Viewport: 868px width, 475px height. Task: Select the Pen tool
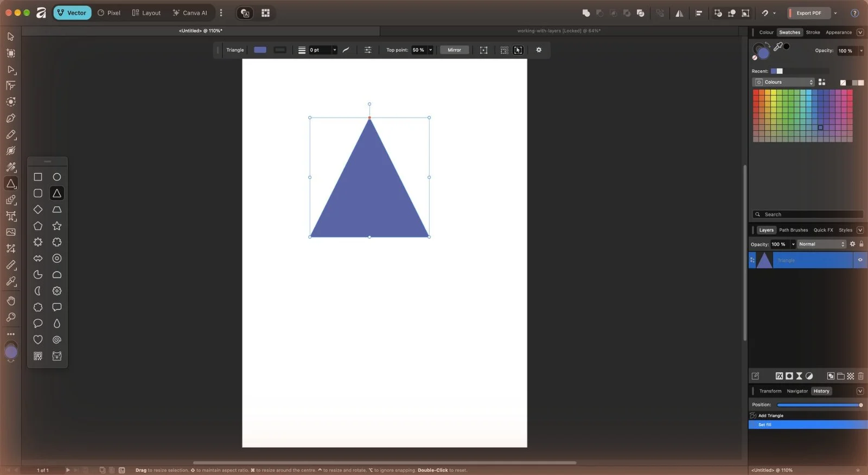pos(11,118)
